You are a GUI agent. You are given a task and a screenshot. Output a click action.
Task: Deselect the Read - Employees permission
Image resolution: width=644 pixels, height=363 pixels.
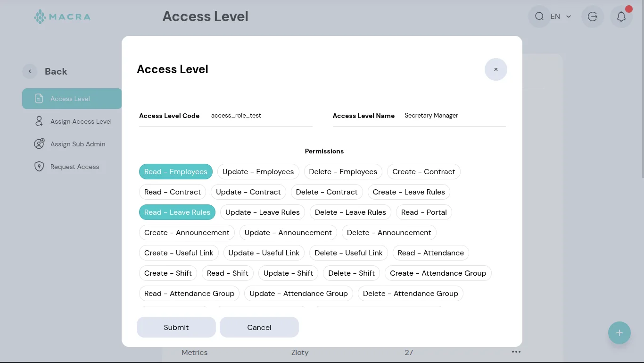175,172
